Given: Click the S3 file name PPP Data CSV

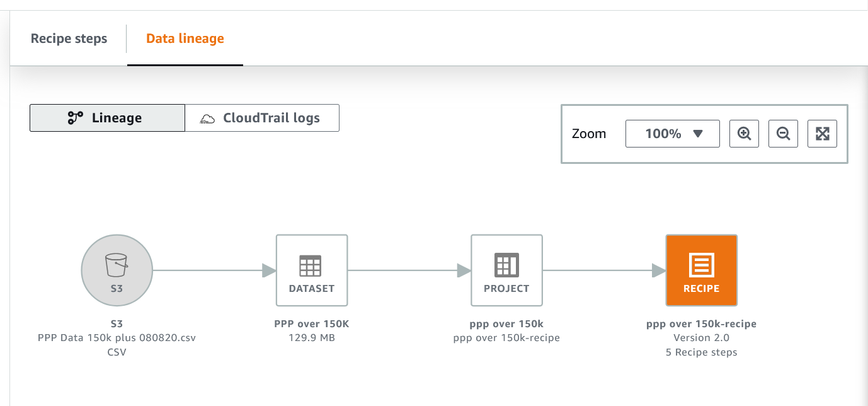Looking at the screenshot, I should tap(117, 338).
